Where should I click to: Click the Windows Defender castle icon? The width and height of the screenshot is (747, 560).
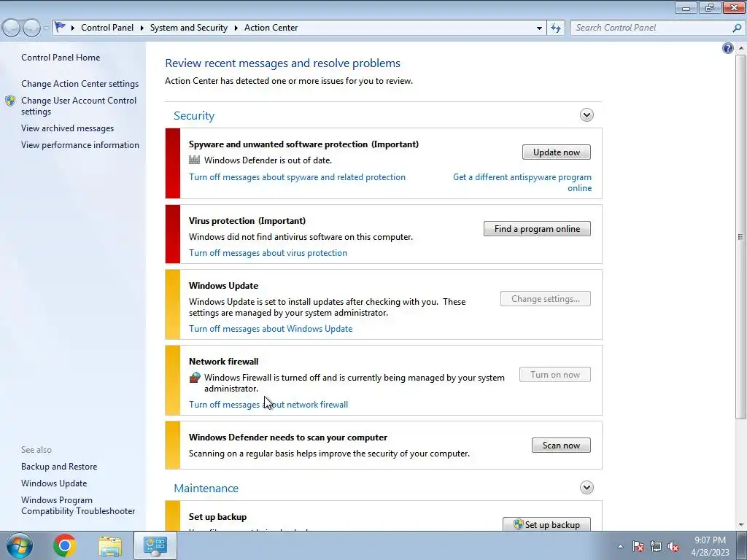(x=194, y=160)
